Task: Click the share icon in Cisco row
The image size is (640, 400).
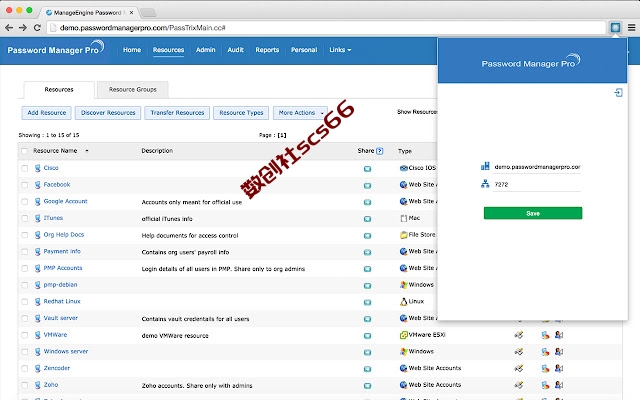Action: coord(367,169)
